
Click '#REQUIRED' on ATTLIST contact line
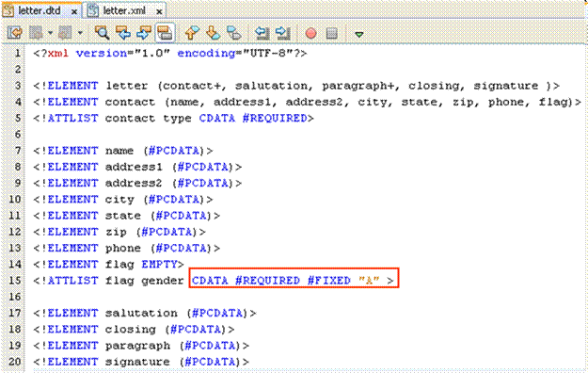point(275,119)
